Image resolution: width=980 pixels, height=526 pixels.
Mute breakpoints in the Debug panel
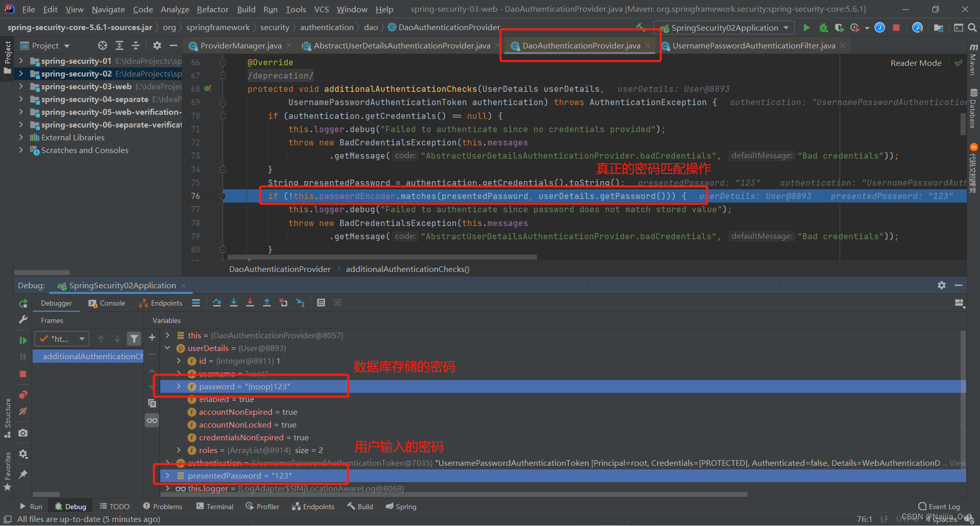pos(23,411)
